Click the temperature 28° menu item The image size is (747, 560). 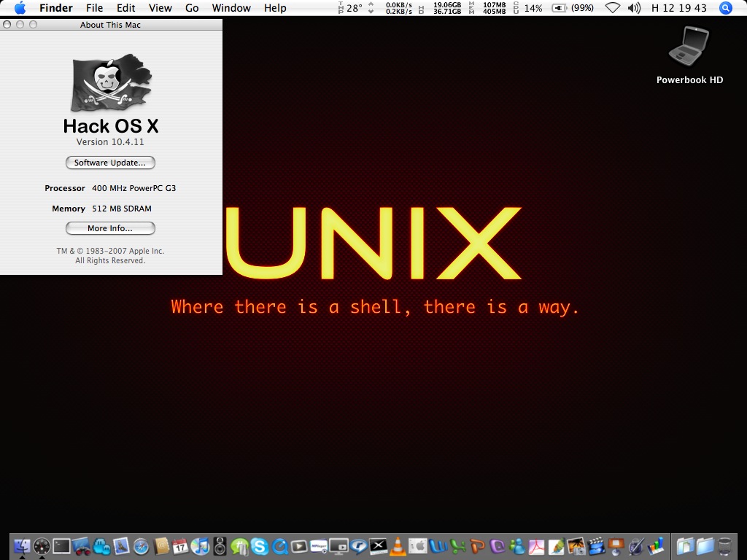pos(350,8)
